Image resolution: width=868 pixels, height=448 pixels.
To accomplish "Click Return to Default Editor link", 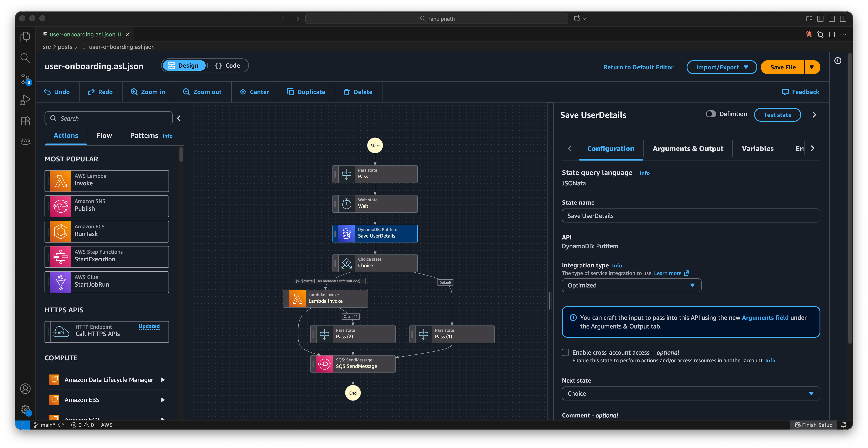I will click(x=638, y=67).
